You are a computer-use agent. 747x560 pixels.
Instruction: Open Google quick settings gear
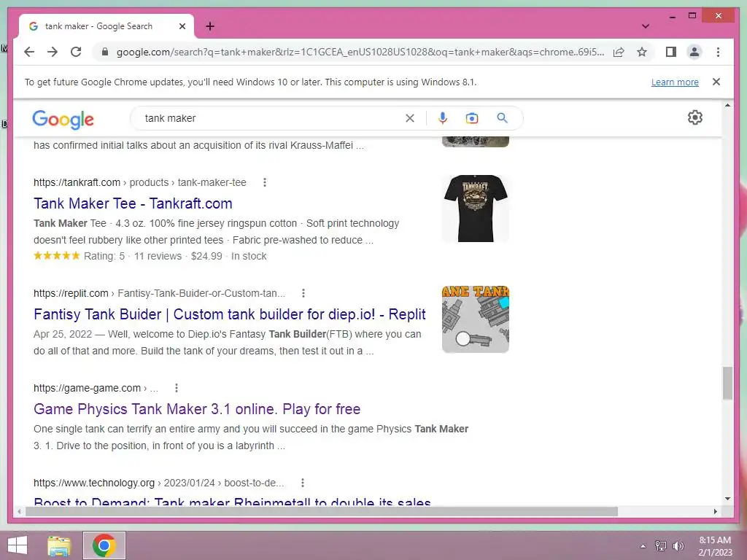click(x=694, y=117)
